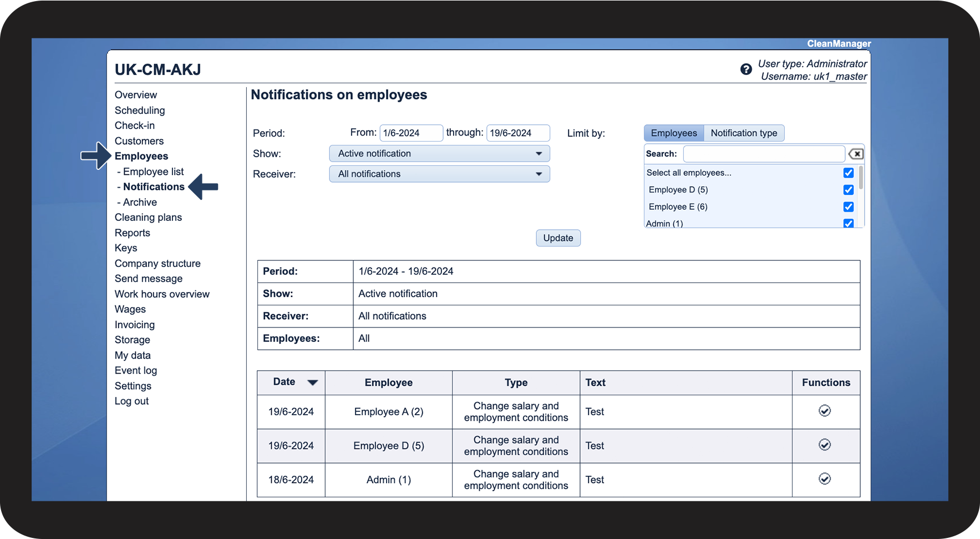Clear the employee search field with the X icon
Viewport: 980px width, 539px height.
pos(856,154)
